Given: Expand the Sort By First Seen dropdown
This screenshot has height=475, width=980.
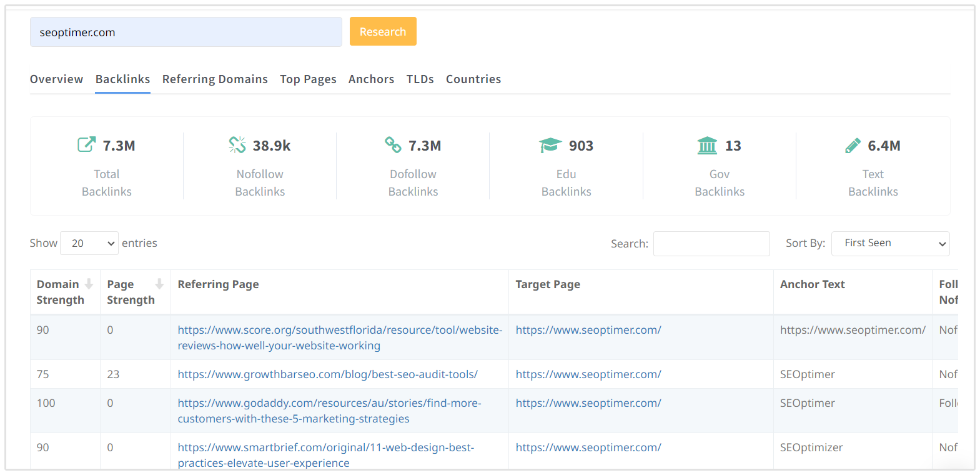Looking at the screenshot, I should (890, 244).
